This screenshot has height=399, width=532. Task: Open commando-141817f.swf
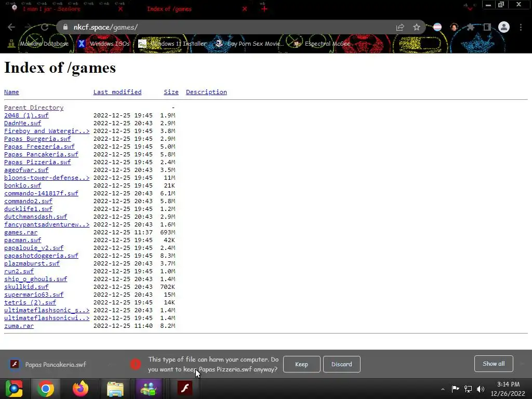click(x=41, y=193)
